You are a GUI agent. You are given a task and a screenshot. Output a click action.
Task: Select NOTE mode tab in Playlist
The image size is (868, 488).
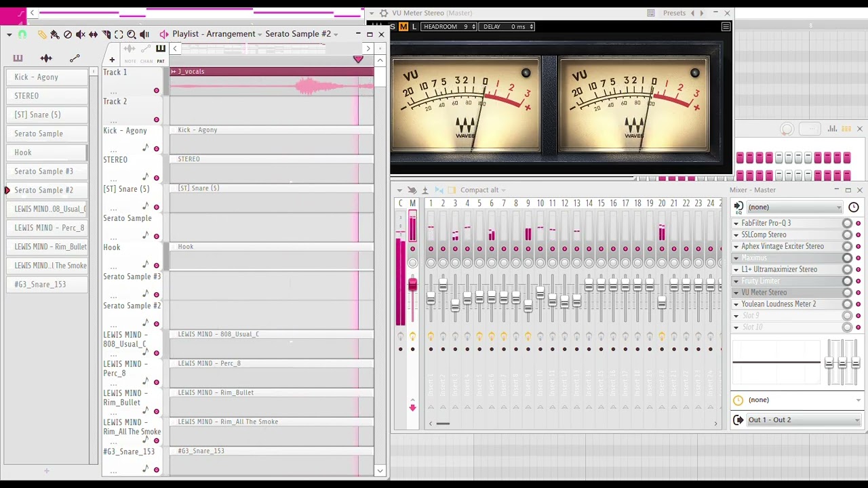coord(130,53)
